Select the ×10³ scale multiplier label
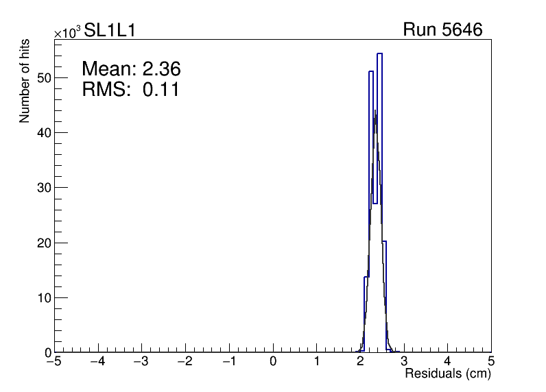This screenshot has width=546, height=392. (x=68, y=32)
